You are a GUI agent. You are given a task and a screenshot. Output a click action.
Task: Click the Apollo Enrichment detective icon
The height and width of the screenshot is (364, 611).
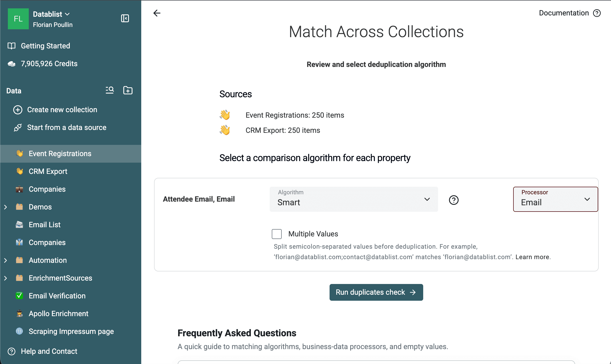(19, 314)
